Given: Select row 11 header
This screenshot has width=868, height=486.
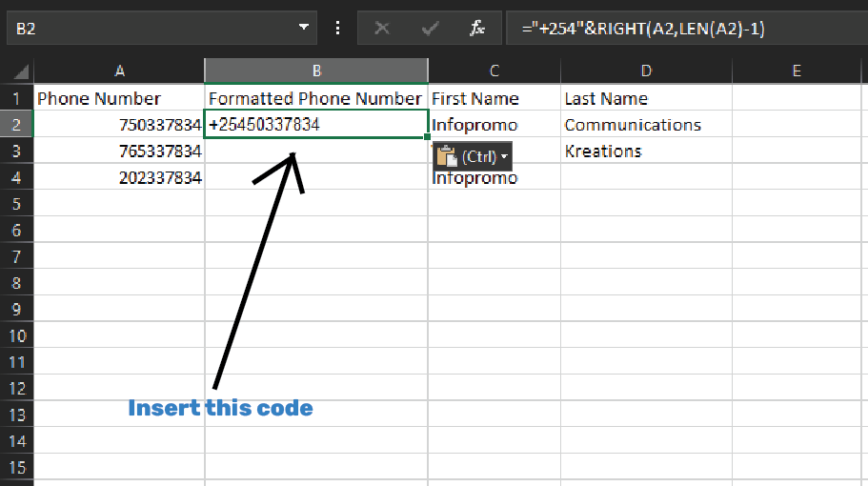Looking at the screenshot, I should point(16,362).
